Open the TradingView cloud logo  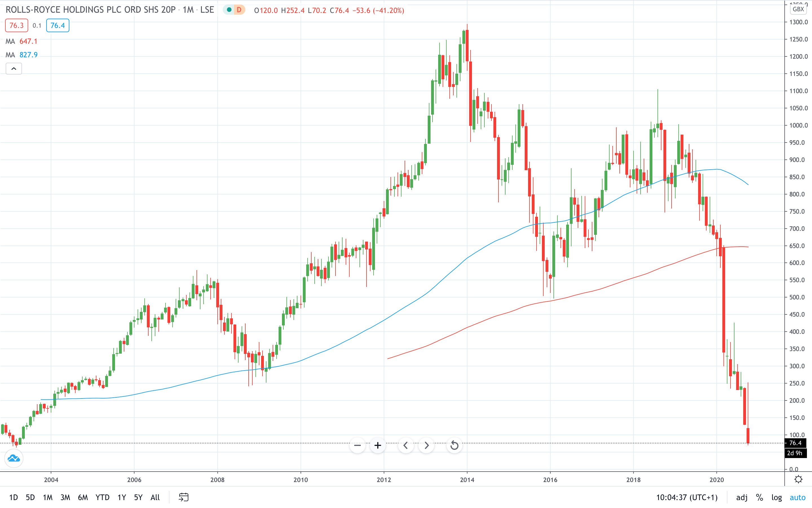14,458
